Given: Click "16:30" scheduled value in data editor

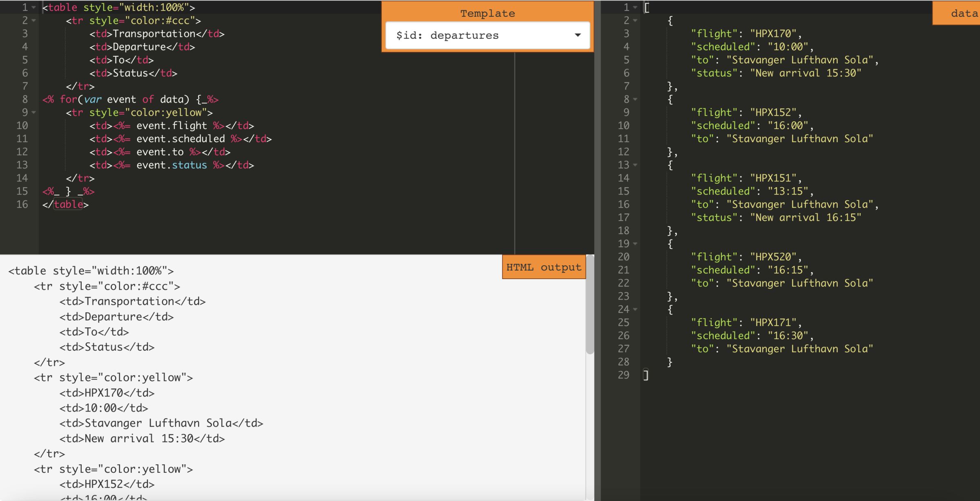Looking at the screenshot, I should pos(788,336).
